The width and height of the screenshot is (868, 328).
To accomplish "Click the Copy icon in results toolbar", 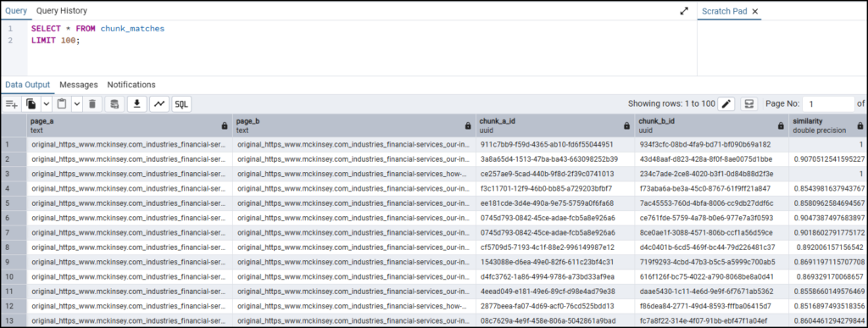I will pyautogui.click(x=31, y=104).
